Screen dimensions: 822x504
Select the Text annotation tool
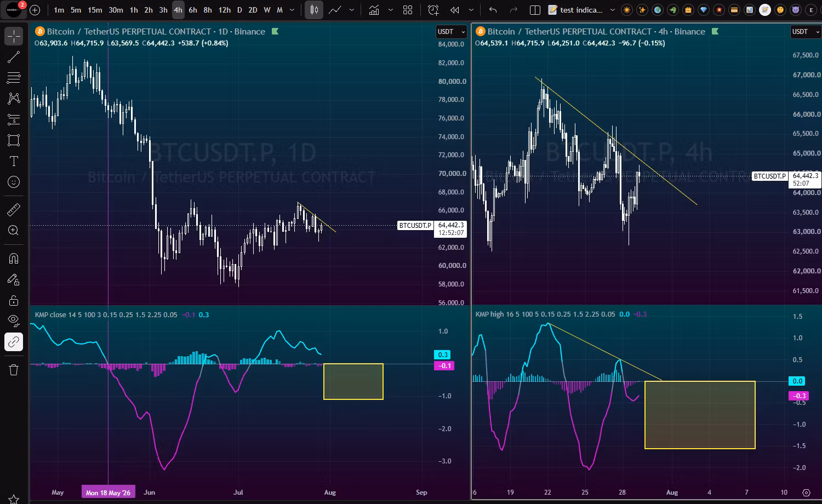tap(14, 161)
